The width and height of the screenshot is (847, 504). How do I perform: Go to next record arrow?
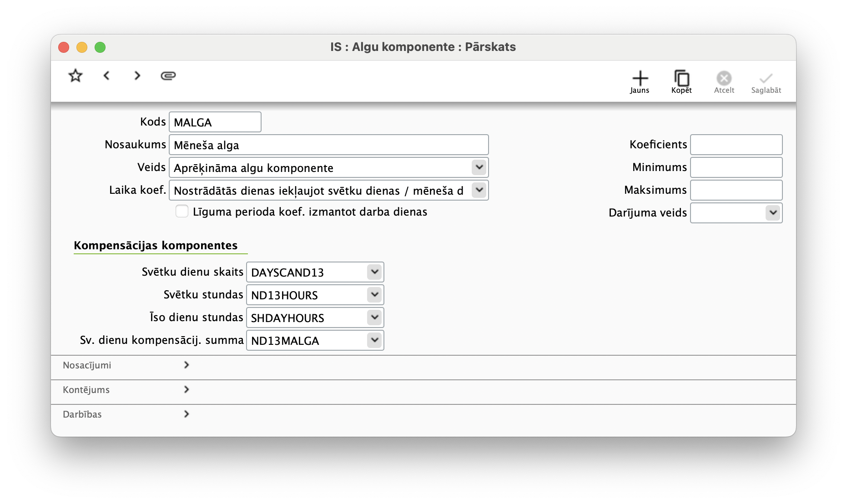tap(137, 76)
